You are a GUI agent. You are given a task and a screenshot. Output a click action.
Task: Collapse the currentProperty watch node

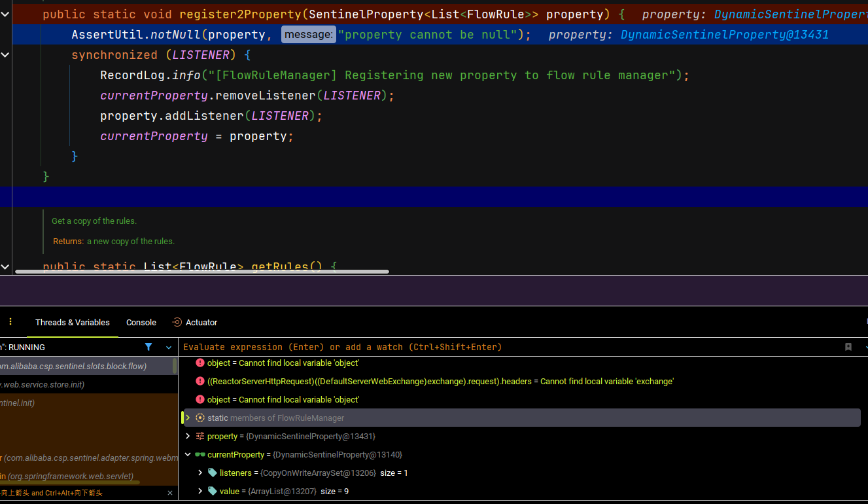188,454
